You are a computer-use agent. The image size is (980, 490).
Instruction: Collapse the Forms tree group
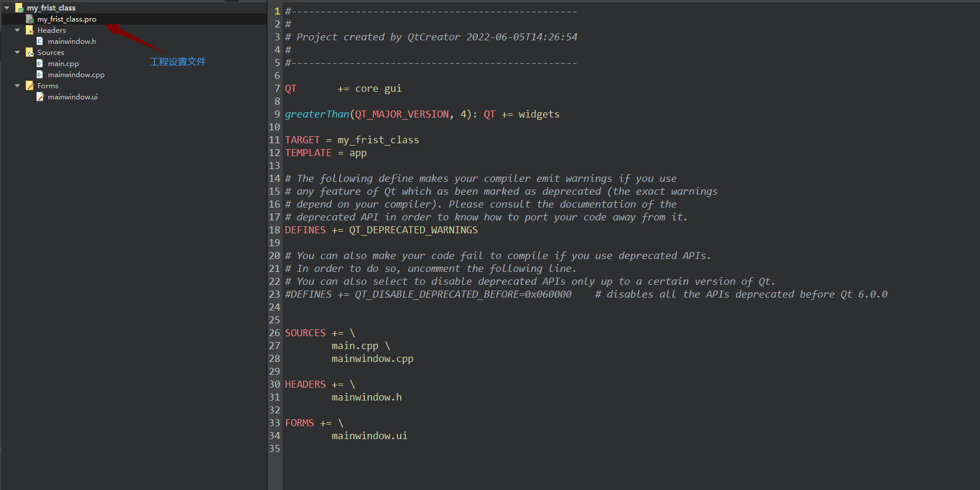click(18, 86)
